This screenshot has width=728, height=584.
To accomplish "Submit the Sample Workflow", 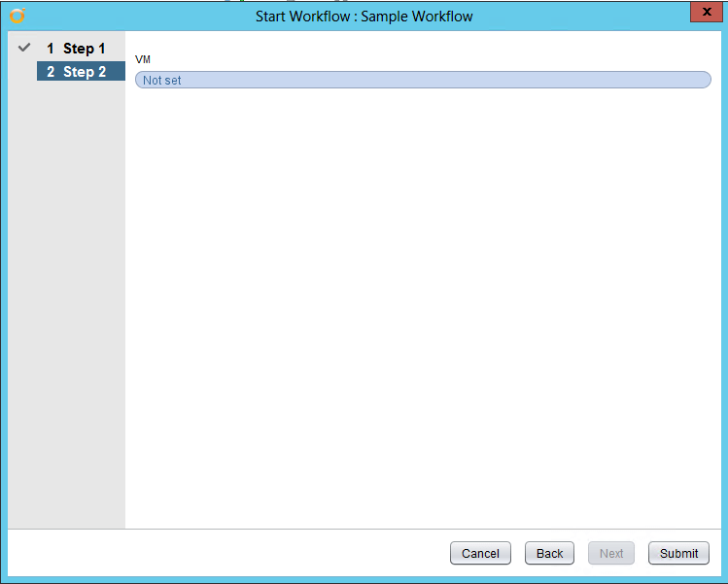I will (x=678, y=553).
